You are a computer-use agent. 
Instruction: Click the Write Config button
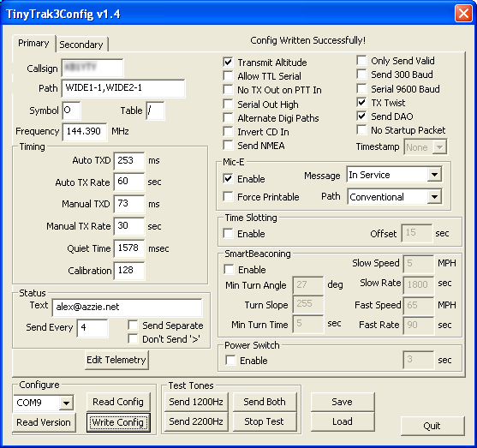coord(118,422)
